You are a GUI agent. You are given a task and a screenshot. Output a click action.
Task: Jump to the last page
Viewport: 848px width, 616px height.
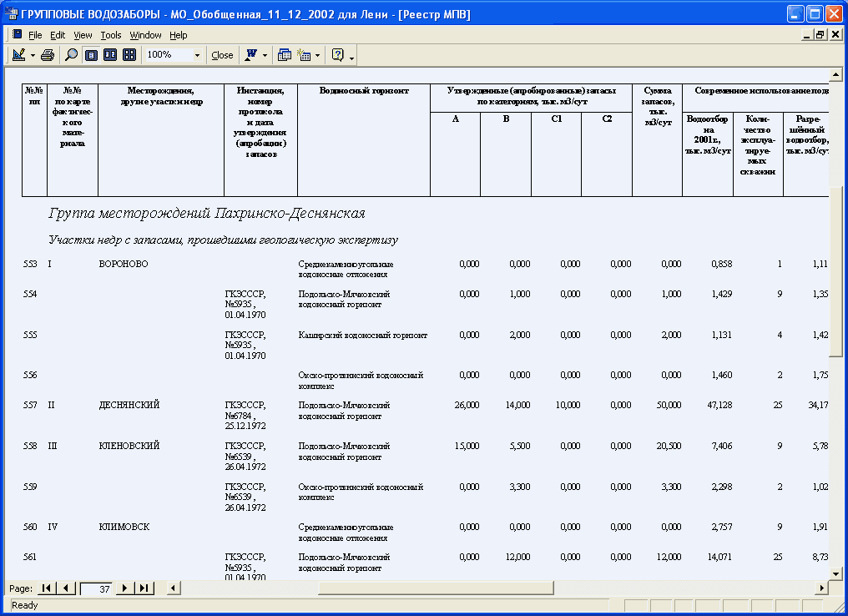[144, 588]
